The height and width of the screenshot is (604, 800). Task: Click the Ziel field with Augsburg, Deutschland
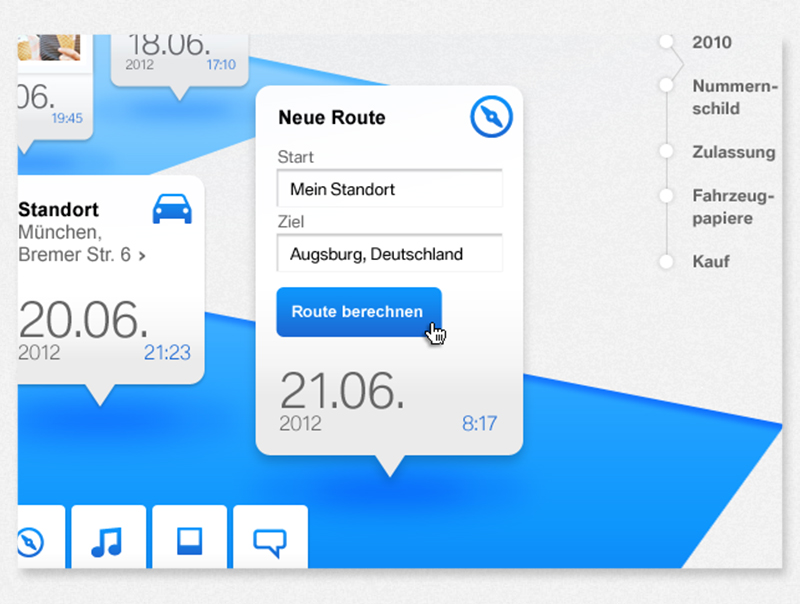(389, 254)
